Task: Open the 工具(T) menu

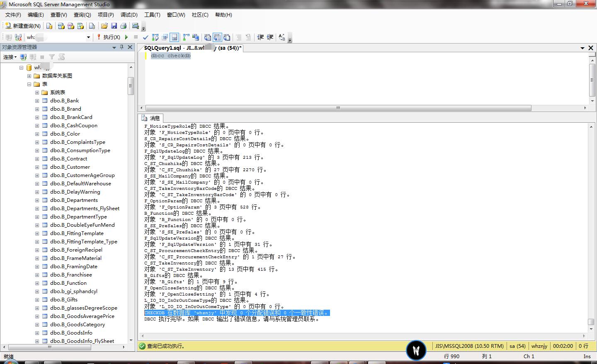Action: point(152,15)
